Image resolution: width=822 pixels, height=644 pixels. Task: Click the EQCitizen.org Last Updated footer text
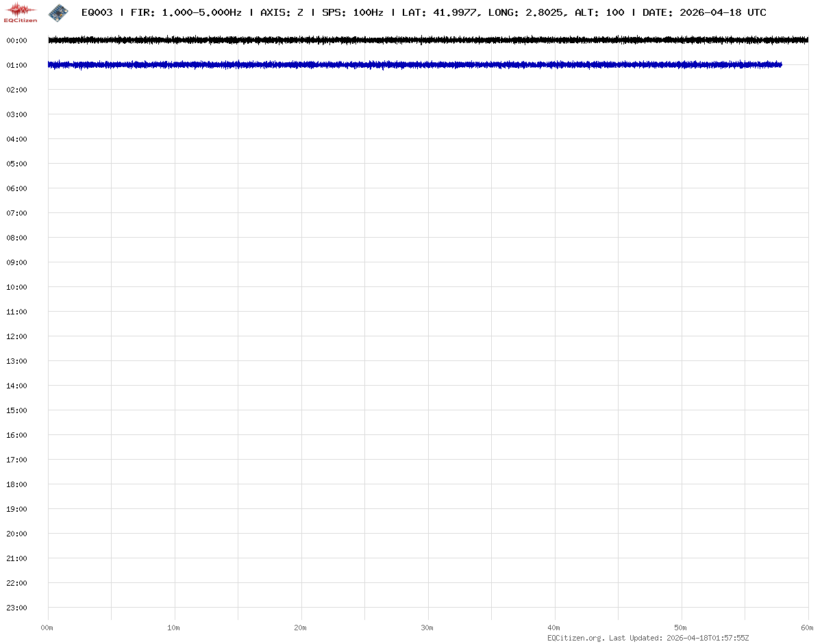click(x=648, y=638)
